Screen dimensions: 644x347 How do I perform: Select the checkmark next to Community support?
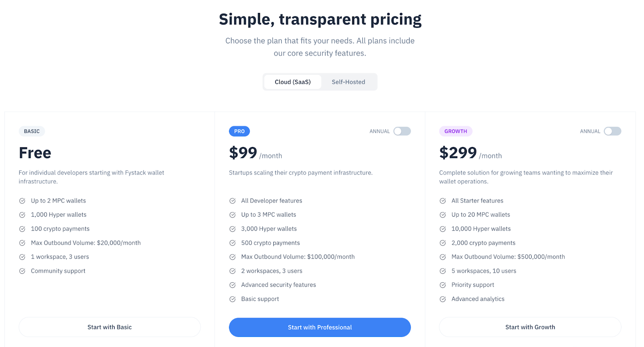click(22, 271)
